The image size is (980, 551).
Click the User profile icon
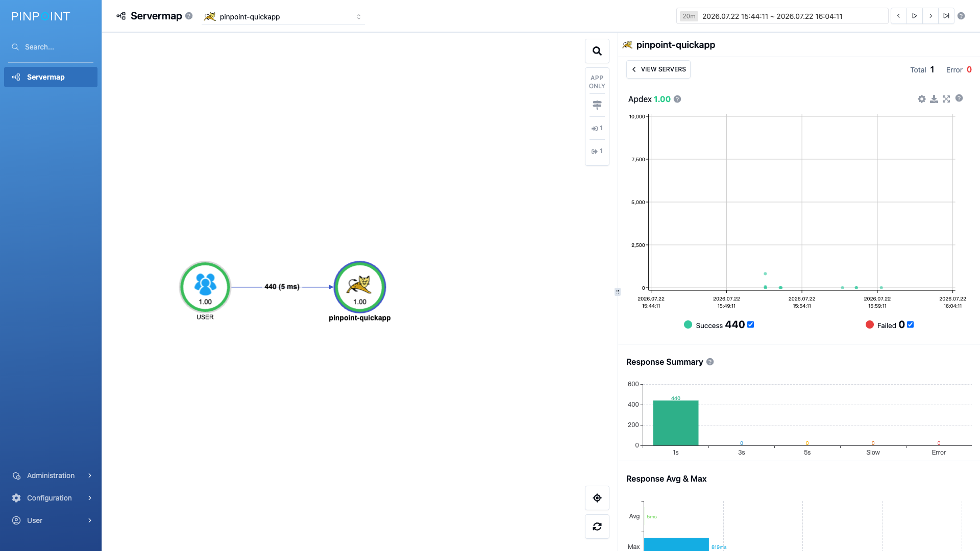point(16,520)
